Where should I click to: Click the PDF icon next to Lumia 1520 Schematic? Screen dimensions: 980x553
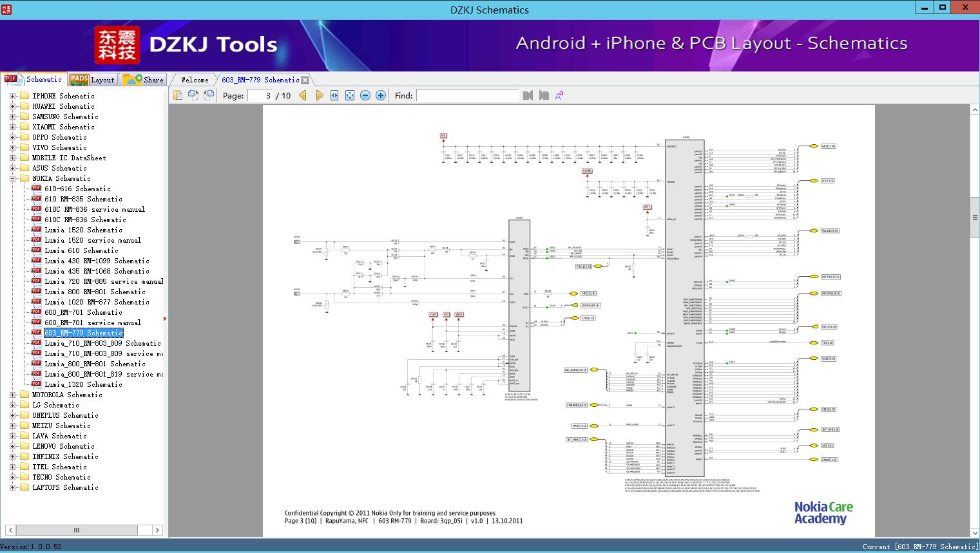coord(37,230)
